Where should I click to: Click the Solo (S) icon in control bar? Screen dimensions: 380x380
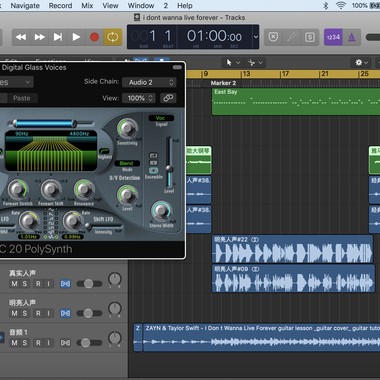[x=310, y=37]
